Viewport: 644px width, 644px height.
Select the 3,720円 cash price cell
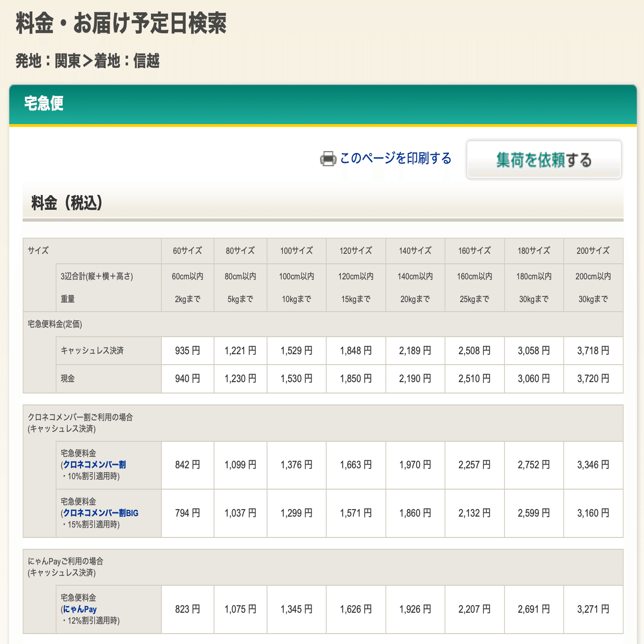tap(593, 379)
